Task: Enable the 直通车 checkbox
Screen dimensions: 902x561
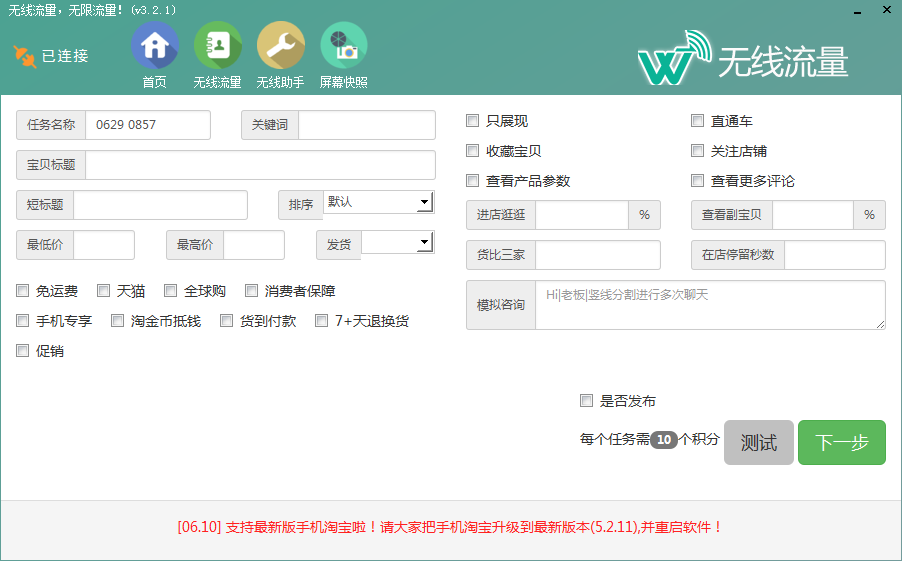Action: 697,120
